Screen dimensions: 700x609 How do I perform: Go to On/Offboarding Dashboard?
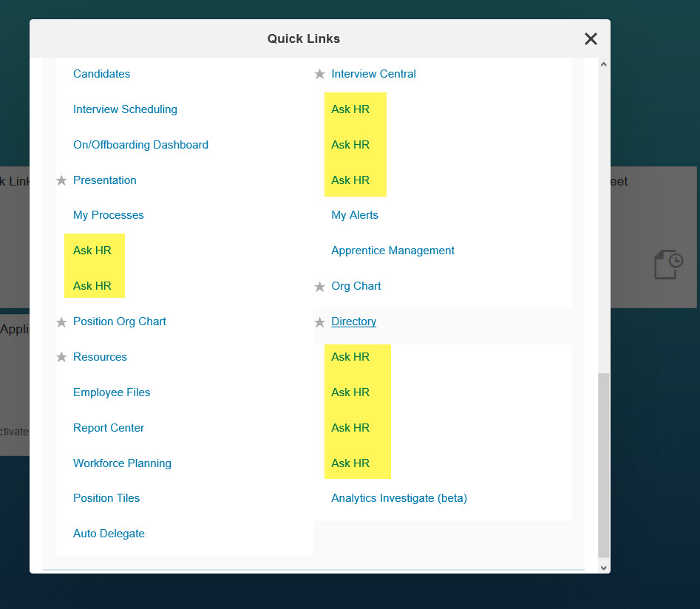click(x=140, y=145)
